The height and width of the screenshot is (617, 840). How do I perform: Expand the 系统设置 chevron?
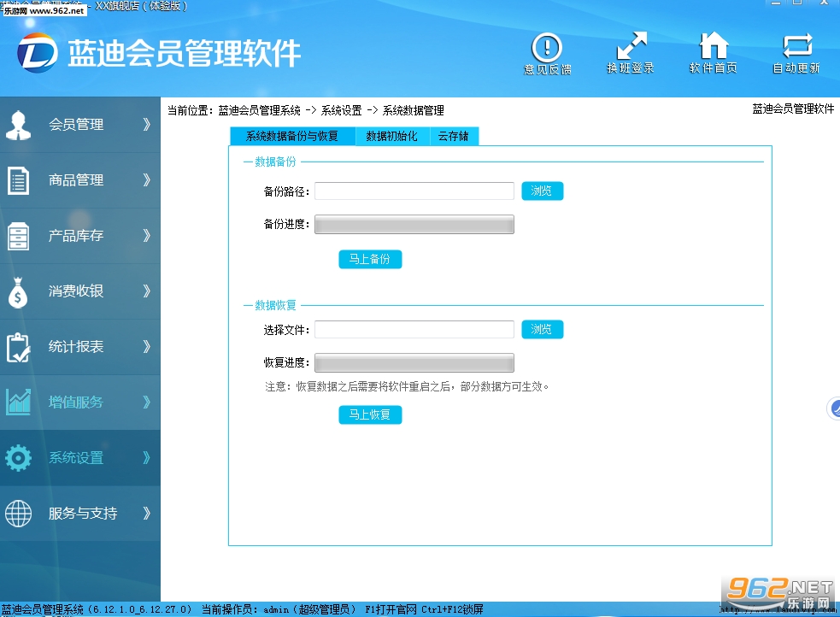pos(146,458)
